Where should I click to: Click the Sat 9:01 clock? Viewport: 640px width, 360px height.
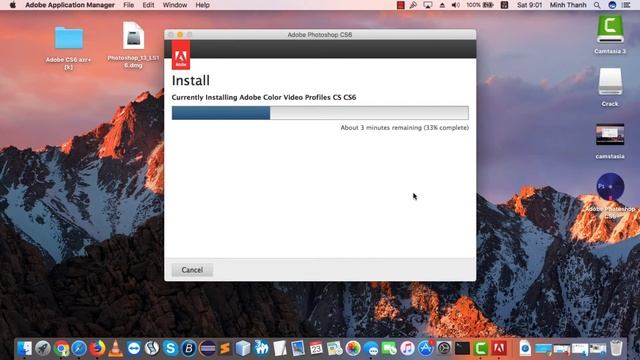(x=529, y=5)
